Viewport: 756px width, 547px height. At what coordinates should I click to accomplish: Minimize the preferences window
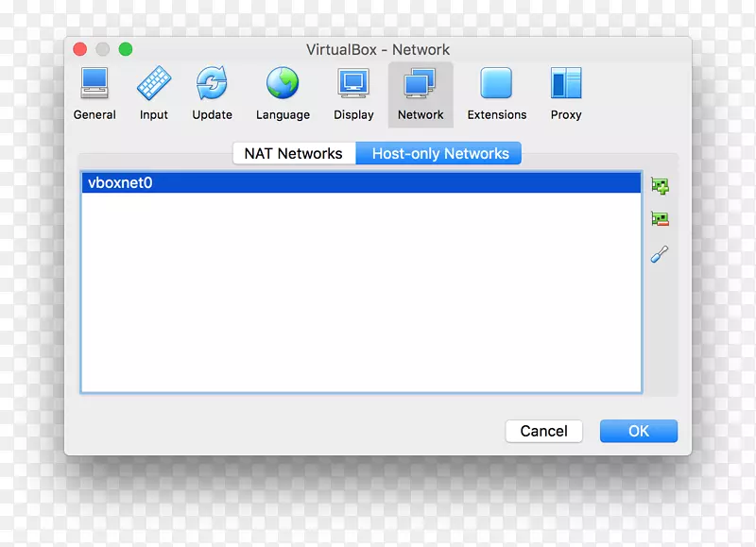tap(104, 48)
